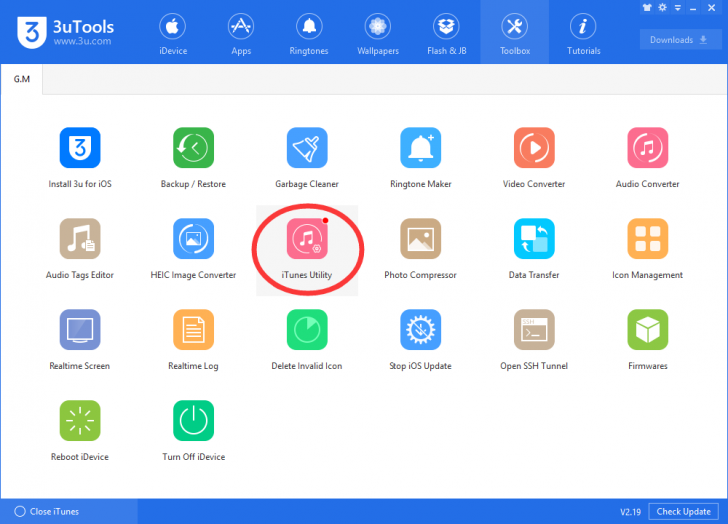The width and height of the screenshot is (728, 524).
Task: Open the Downloads manager
Action: (680, 40)
